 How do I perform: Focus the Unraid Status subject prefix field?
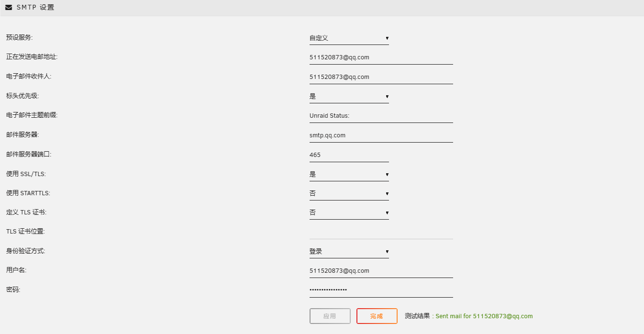[381, 115]
